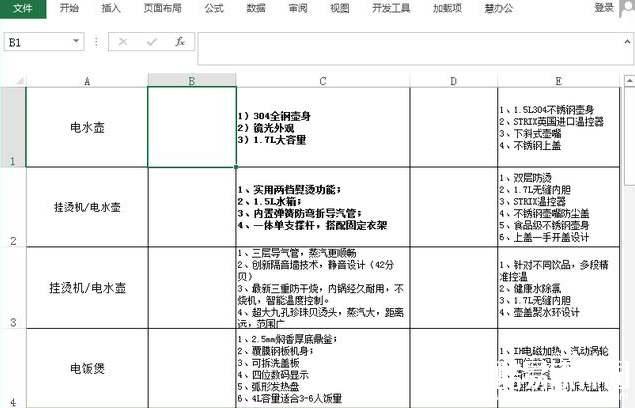Click the fill handle of cell B1
Screen dimensions: 635x408
[236, 167]
